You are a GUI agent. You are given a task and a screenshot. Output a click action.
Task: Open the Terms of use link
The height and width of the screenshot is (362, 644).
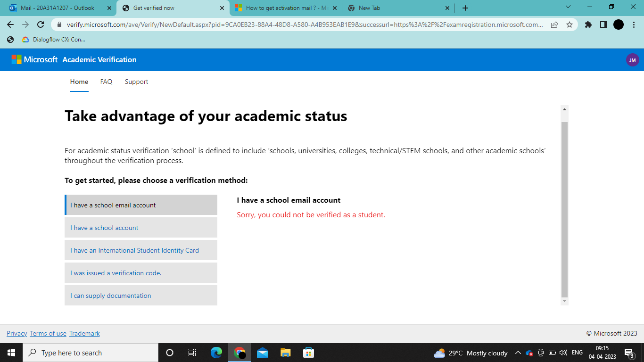tap(48, 333)
